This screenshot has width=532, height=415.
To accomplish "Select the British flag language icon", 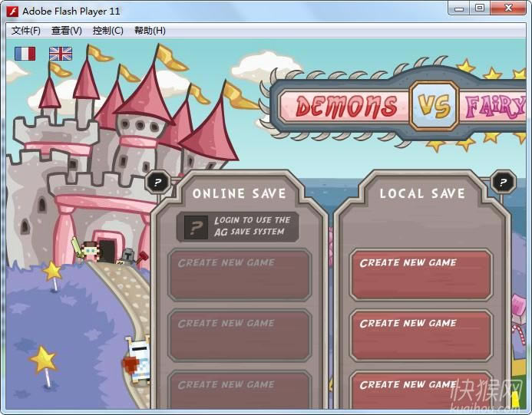I will [60, 53].
